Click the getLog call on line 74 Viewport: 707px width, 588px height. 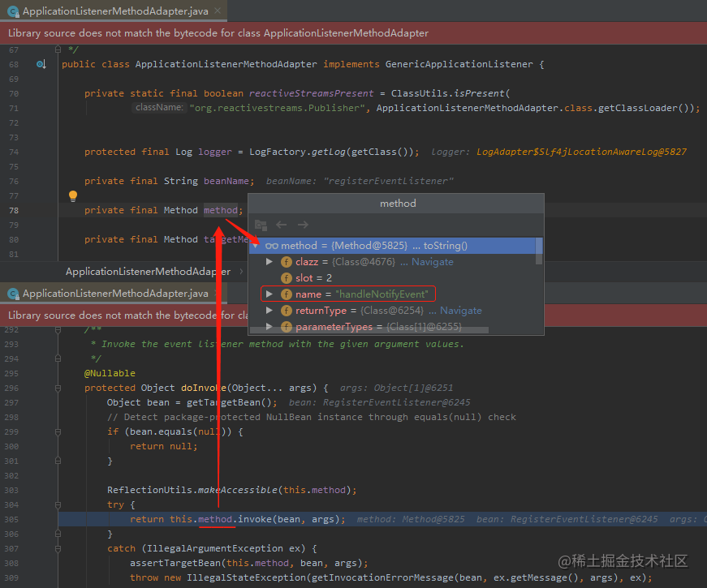click(x=328, y=152)
